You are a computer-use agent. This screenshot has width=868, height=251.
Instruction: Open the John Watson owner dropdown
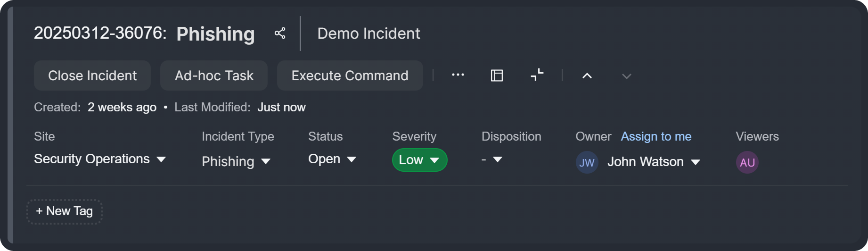click(x=654, y=162)
